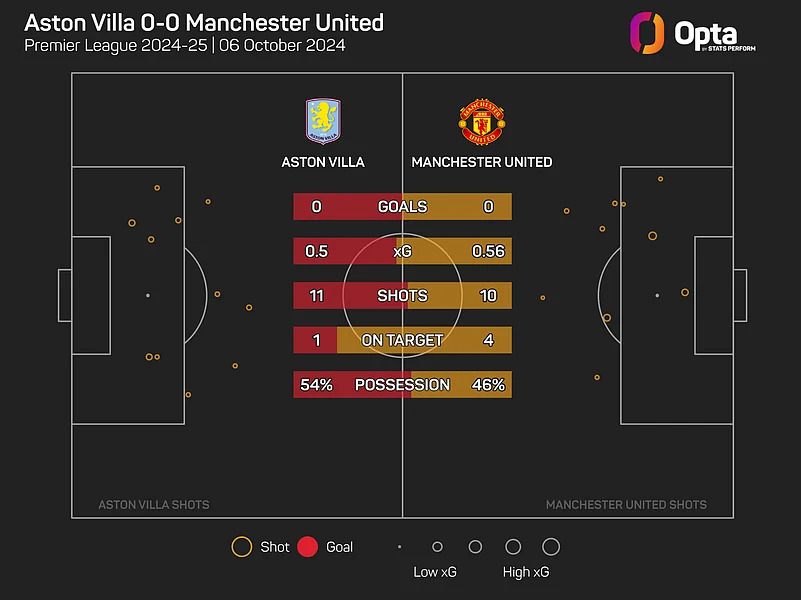This screenshot has width=801, height=600.
Task: Click the match title heading text
Action: 203,22
